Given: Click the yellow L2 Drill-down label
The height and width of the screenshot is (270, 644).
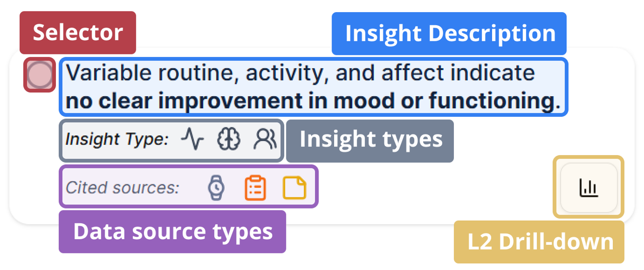Looking at the screenshot, I should point(539,242).
